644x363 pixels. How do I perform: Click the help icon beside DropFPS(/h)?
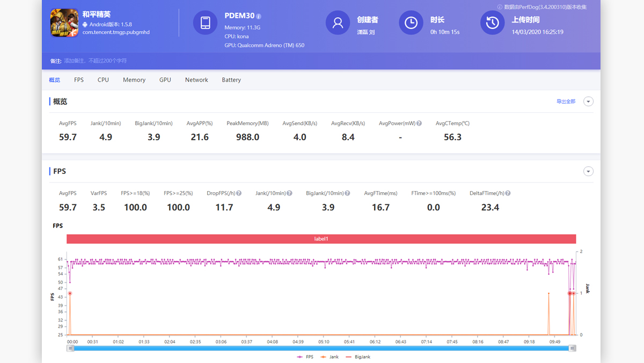(x=238, y=193)
